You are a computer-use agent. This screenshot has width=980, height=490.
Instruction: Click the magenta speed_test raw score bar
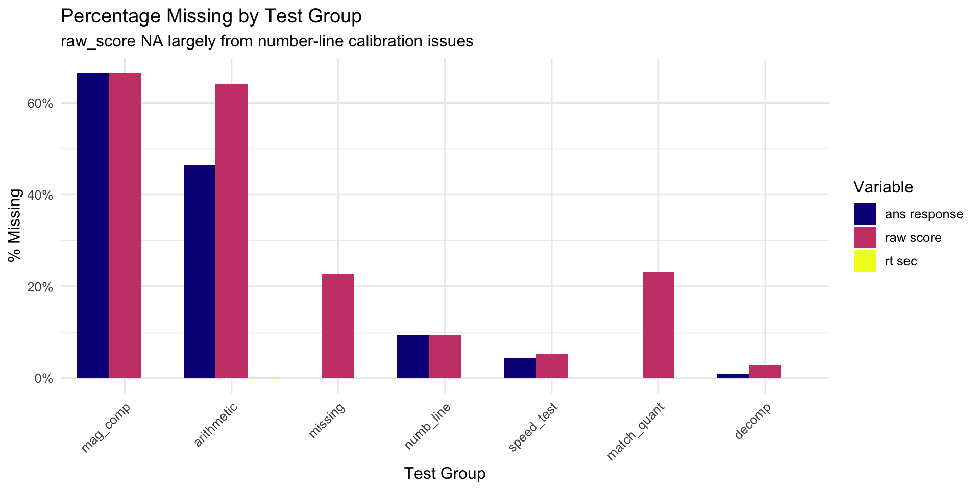pyautogui.click(x=551, y=366)
